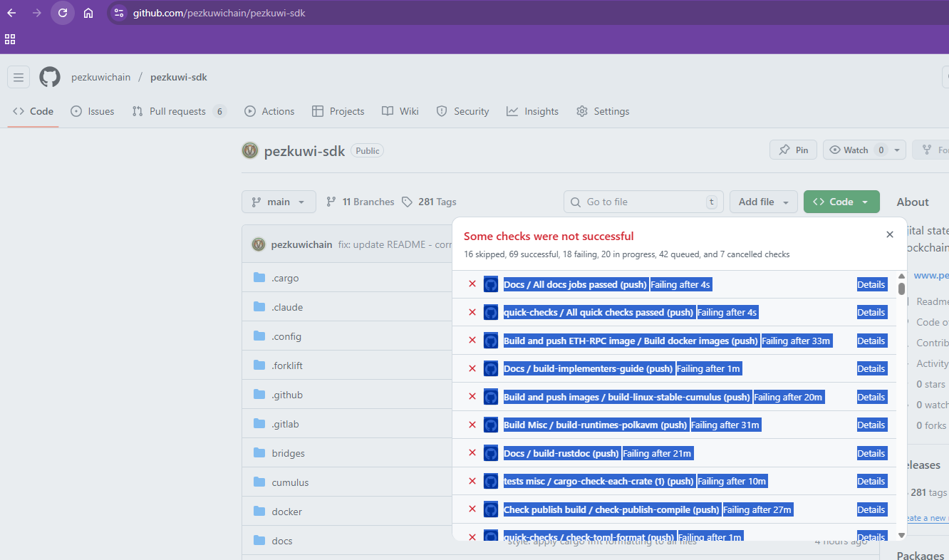Click the folder icon for .cargo
Screen dimensions: 949x560
(x=259, y=278)
